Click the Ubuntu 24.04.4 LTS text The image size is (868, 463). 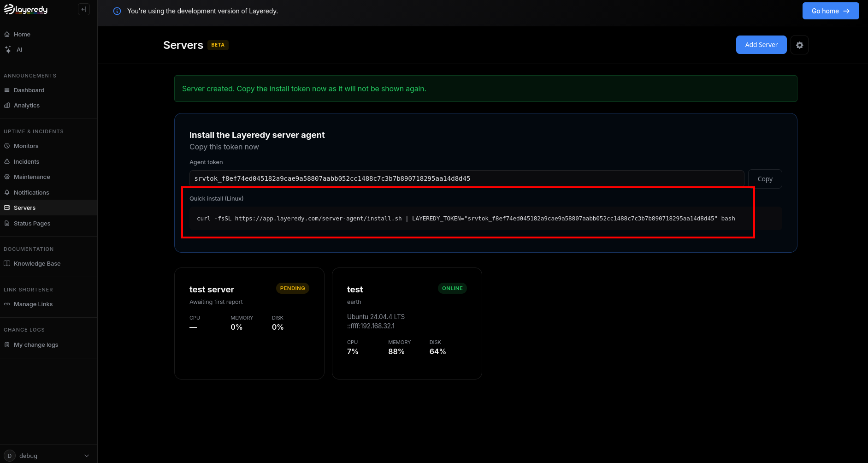[376, 317]
